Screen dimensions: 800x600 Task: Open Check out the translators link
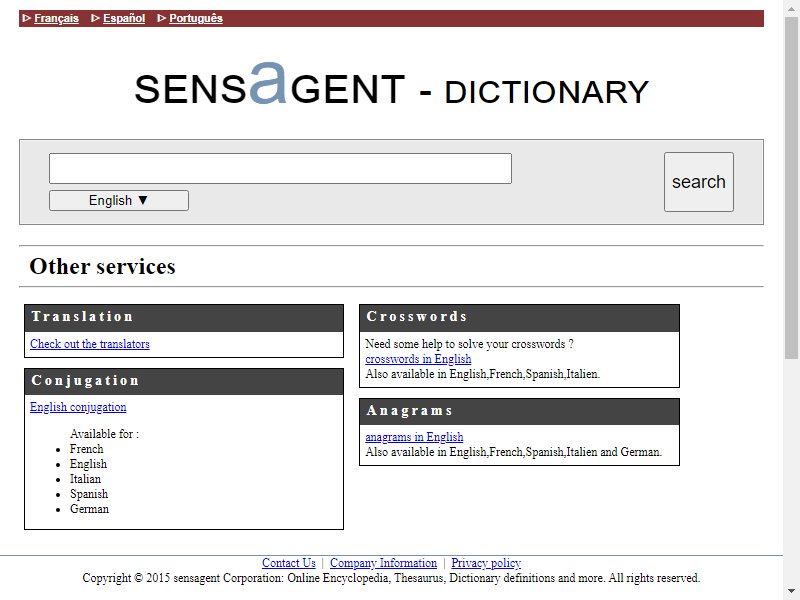coord(90,344)
